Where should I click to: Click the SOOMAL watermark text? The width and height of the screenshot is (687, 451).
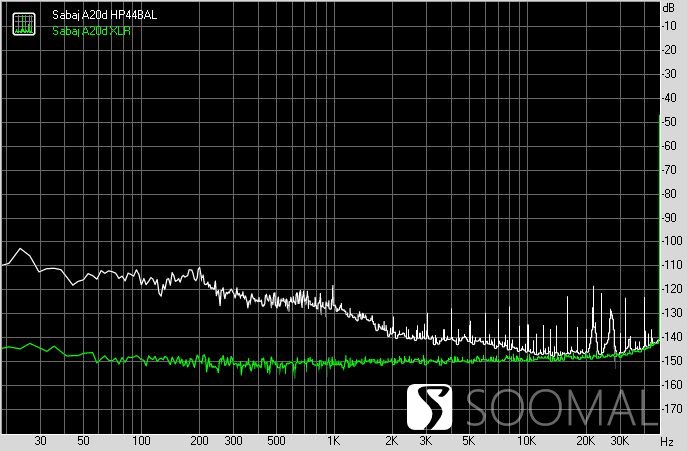pyautogui.click(x=563, y=408)
